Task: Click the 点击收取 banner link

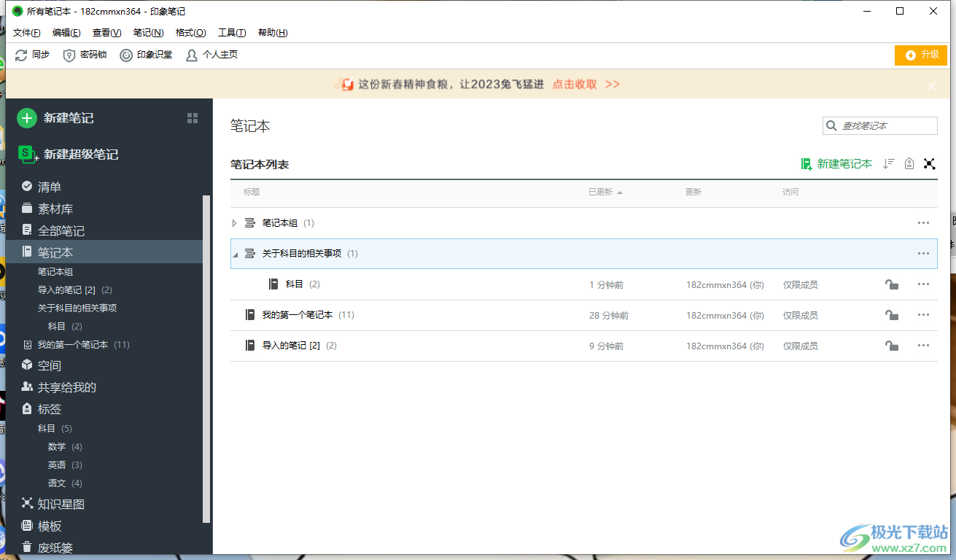Action: pos(575,85)
